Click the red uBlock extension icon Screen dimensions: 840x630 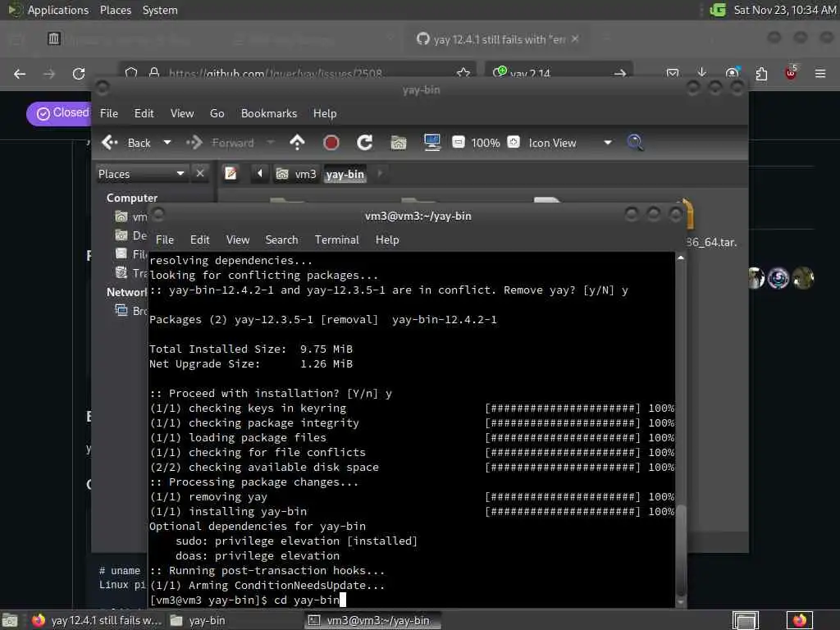click(x=791, y=73)
